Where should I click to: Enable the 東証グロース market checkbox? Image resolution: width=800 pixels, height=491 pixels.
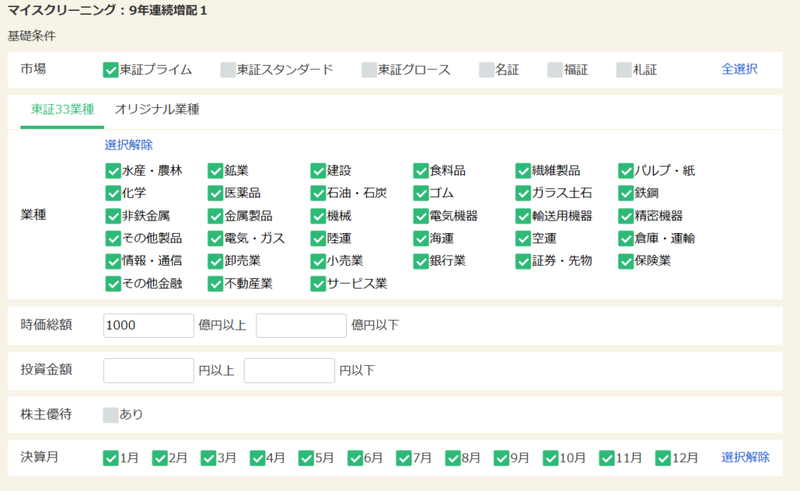[369, 70]
